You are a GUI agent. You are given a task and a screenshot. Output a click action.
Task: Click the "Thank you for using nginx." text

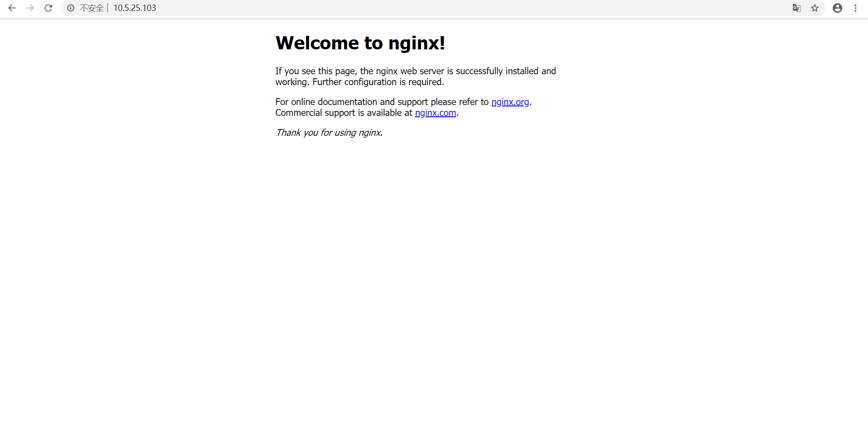coord(329,133)
